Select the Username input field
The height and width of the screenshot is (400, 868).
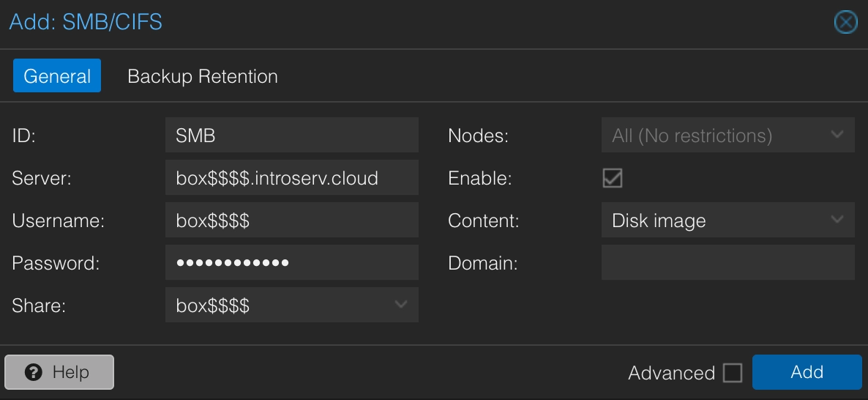click(291, 220)
